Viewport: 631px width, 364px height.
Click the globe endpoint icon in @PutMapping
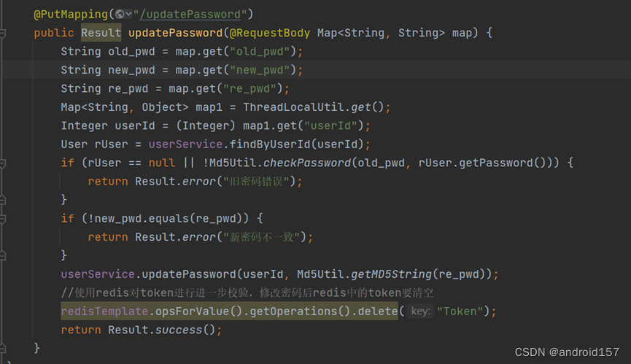pos(120,15)
